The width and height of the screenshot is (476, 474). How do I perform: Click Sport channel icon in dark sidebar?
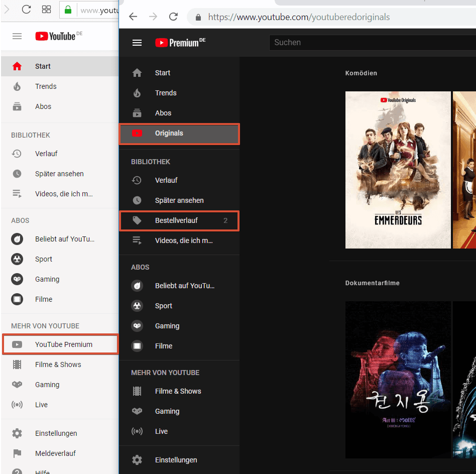[137, 306]
